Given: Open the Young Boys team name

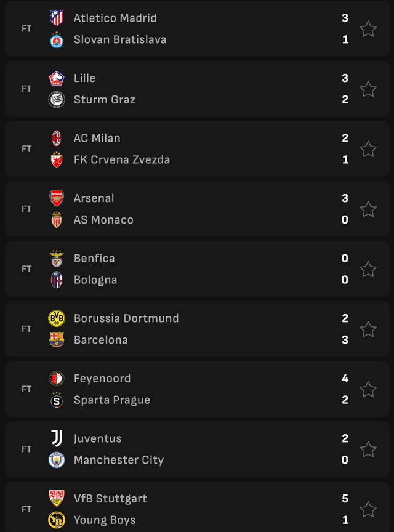Looking at the screenshot, I should 105,520.
